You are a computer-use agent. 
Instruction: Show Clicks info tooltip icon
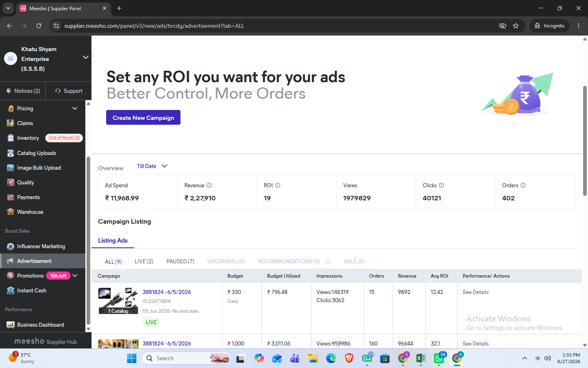tap(441, 185)
